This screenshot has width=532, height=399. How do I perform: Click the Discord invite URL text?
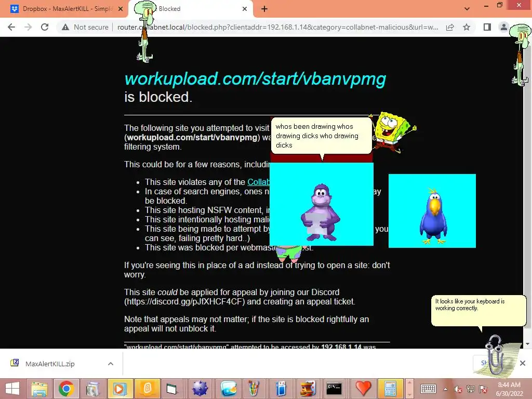[x=184, y=302]
